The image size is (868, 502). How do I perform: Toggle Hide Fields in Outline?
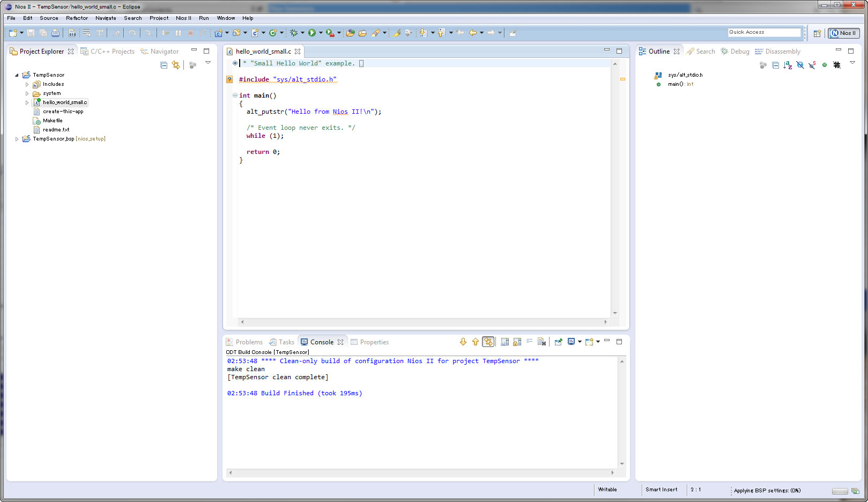[800, 65]
